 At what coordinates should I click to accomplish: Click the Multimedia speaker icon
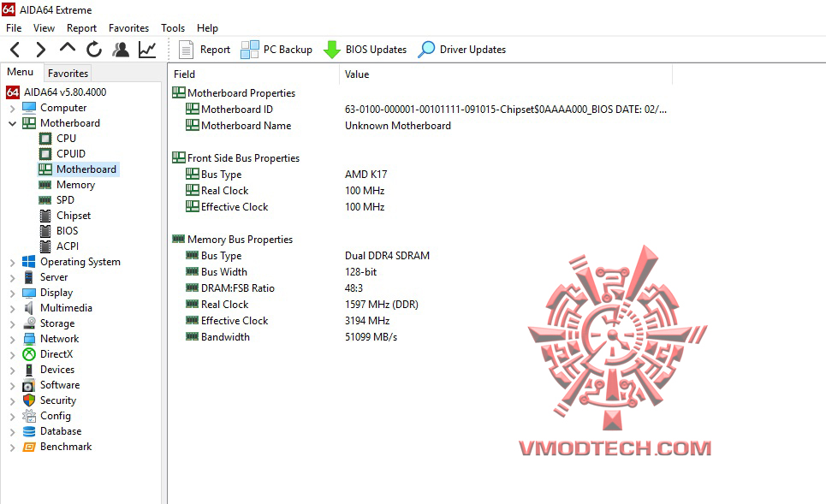[29, 308]
